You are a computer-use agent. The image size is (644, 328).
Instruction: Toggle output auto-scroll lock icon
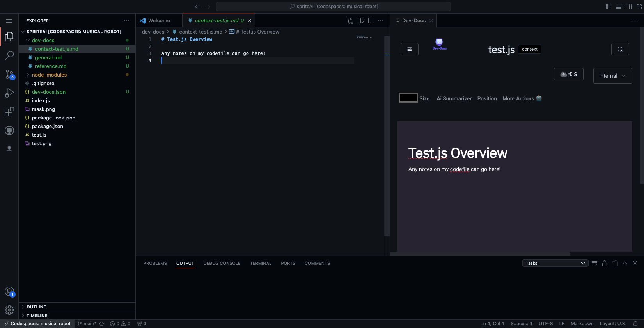click(605, 263)
